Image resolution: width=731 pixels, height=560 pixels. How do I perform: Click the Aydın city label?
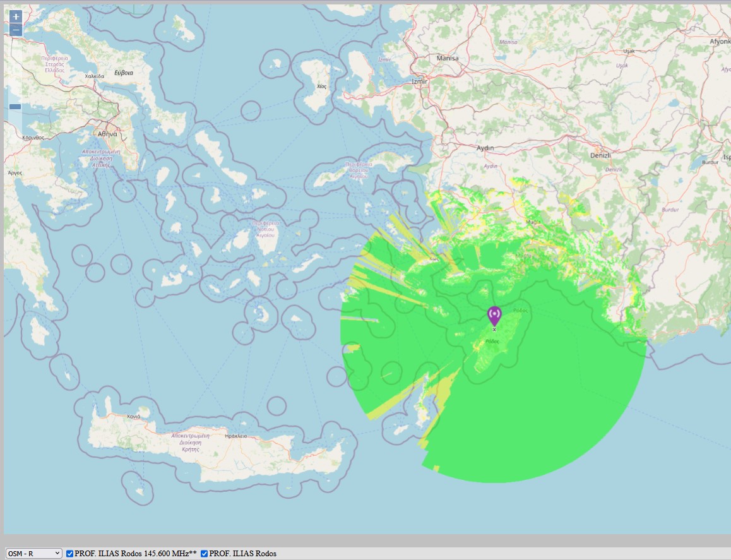click(485, 148)
